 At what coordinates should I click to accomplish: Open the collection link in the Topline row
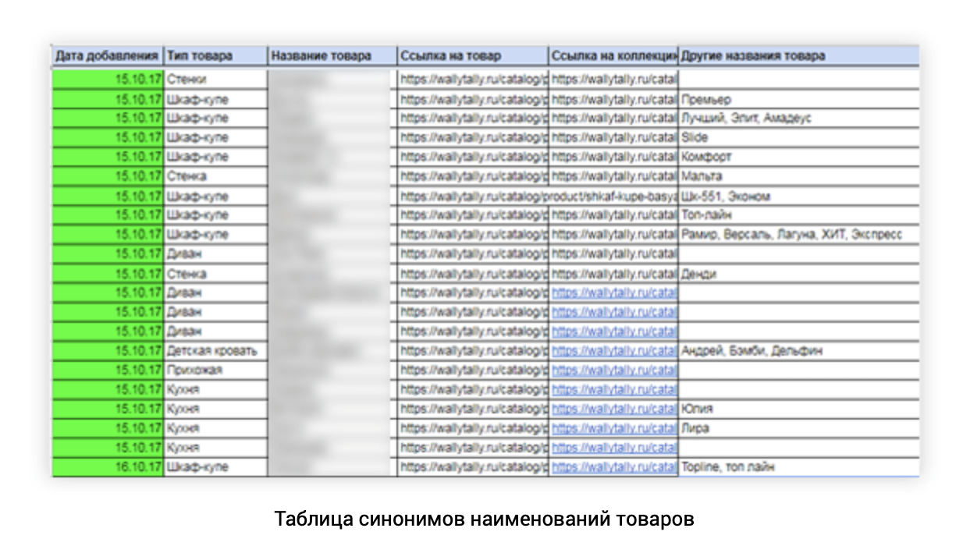click(x=613, y=467)
